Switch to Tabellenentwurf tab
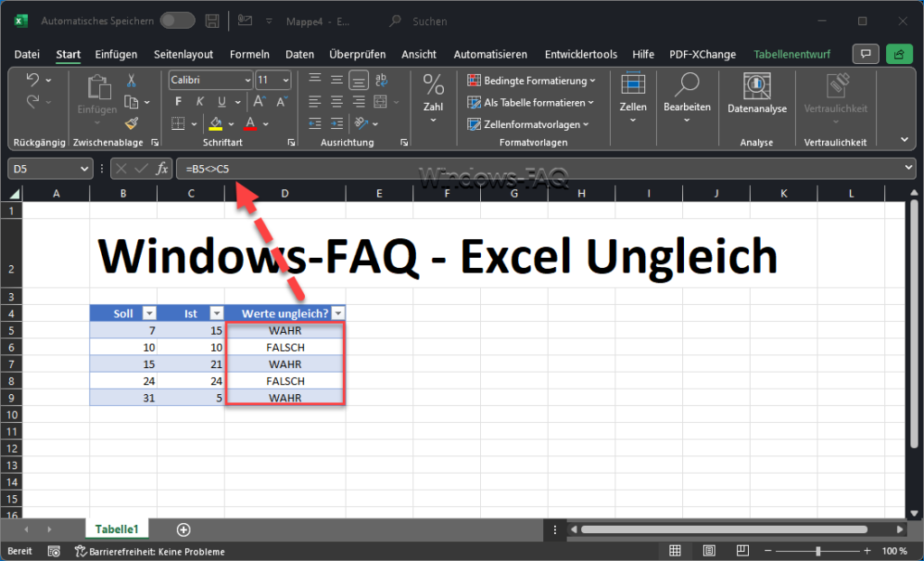This screenshot has height=561, width=924. point(791,54)
